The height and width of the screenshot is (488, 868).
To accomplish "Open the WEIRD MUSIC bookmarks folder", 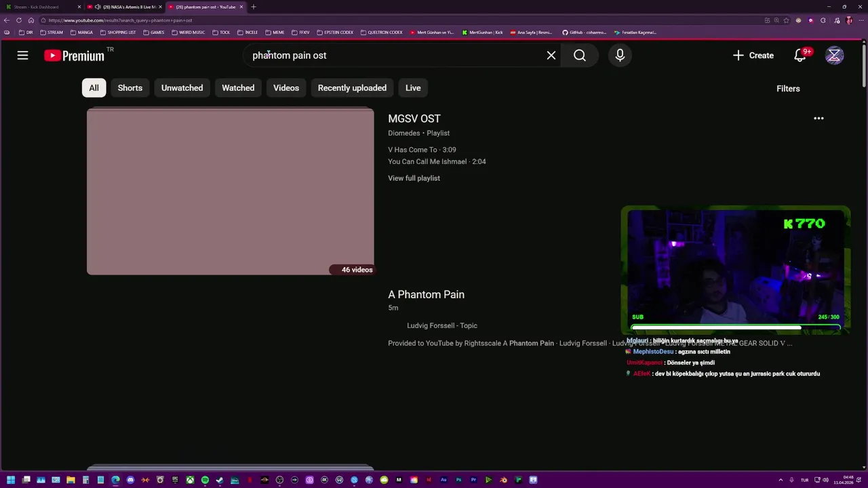I will [x=188, y=33].
